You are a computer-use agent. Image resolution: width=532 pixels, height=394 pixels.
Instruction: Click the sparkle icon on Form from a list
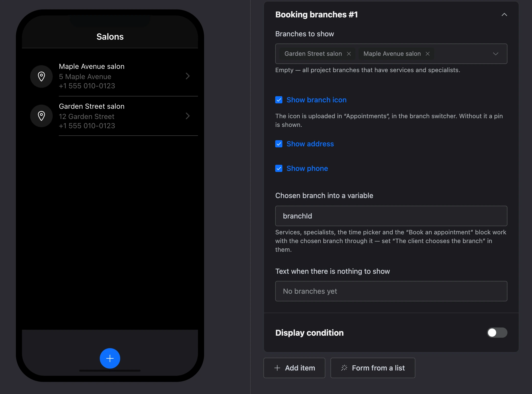344,368
